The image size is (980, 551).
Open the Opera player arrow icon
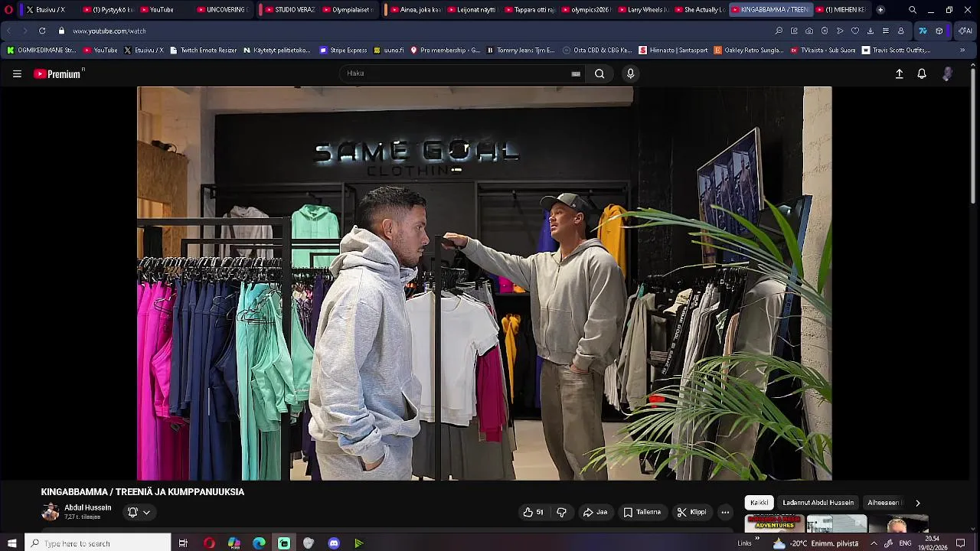[840, 31]
